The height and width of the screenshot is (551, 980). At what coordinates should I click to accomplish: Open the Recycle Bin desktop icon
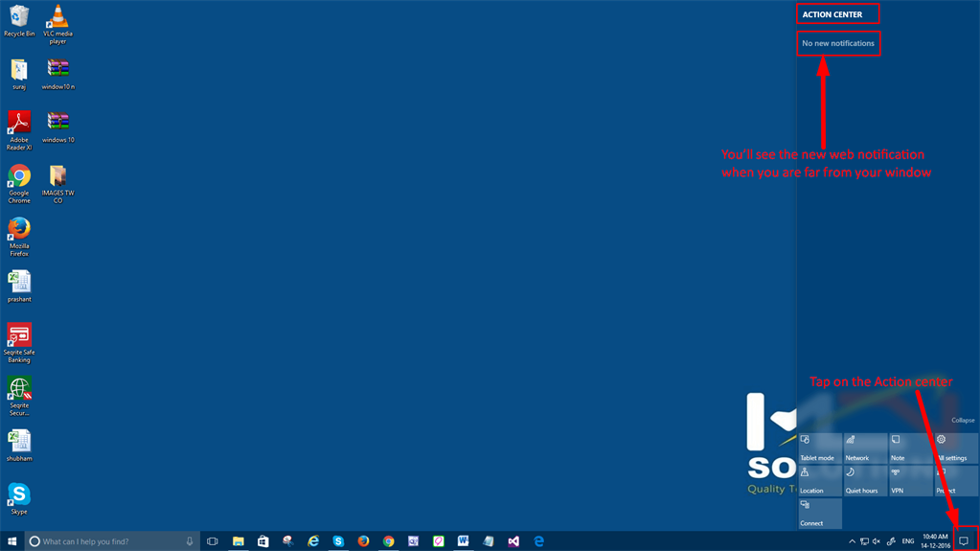coord(19,21)
